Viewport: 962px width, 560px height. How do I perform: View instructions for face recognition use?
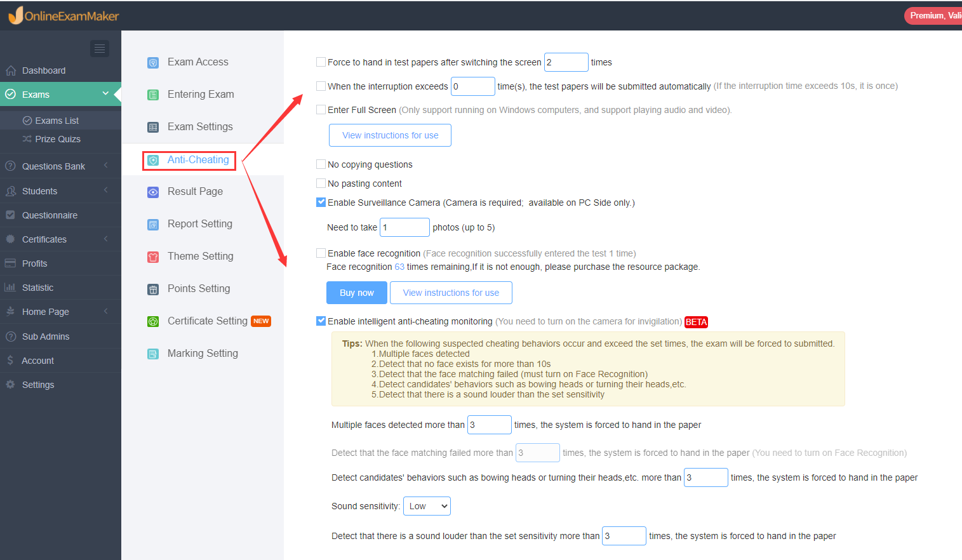451,293
